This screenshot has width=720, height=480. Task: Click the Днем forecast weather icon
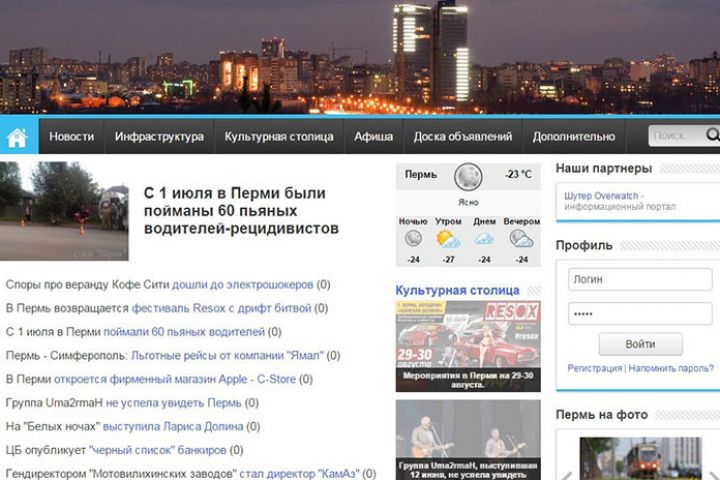click(x=484, y=238)
